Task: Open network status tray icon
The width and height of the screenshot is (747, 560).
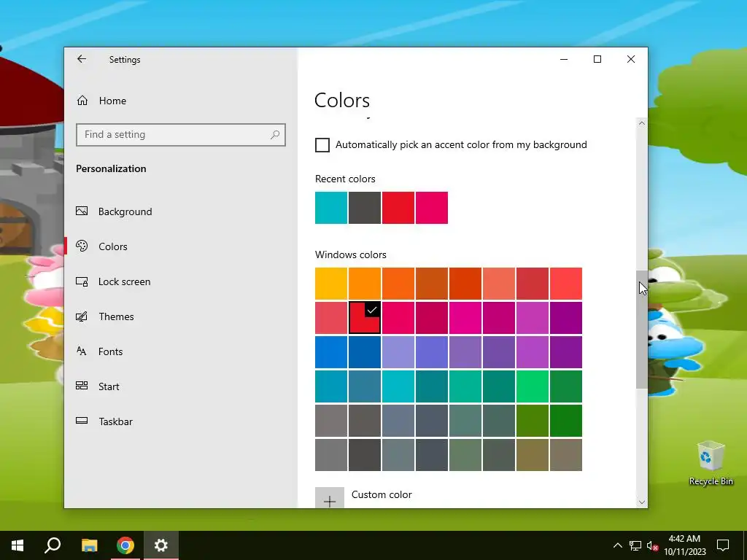Action: pos(635,545)
